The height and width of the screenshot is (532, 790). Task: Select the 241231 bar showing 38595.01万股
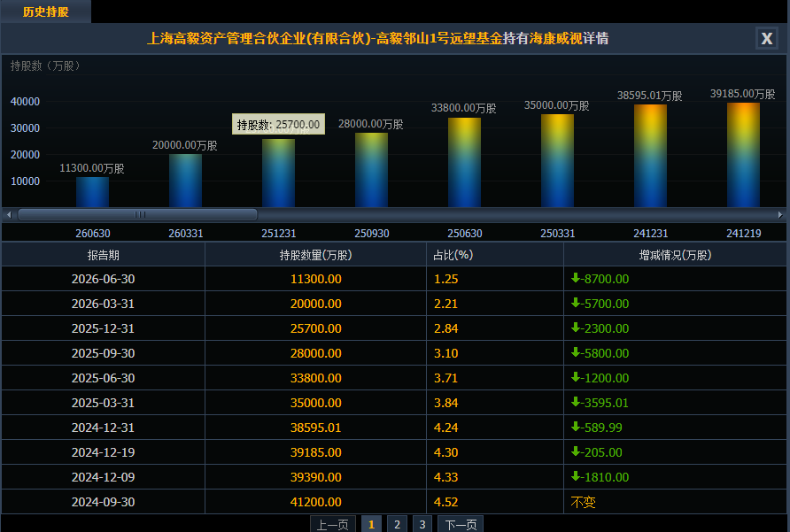click(650, 156)
